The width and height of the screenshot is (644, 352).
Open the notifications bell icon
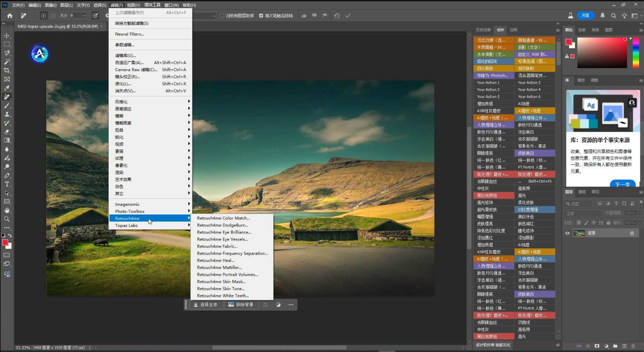[603, 16]
